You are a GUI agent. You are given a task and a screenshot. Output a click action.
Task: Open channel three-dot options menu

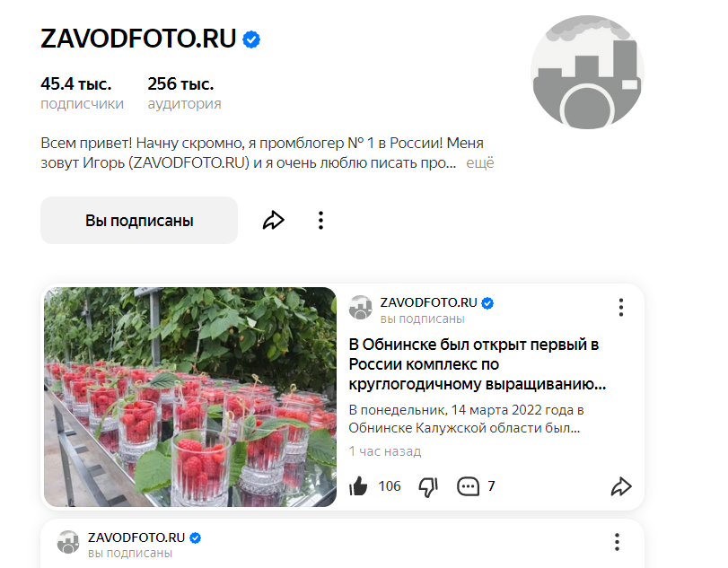(320, 221)
